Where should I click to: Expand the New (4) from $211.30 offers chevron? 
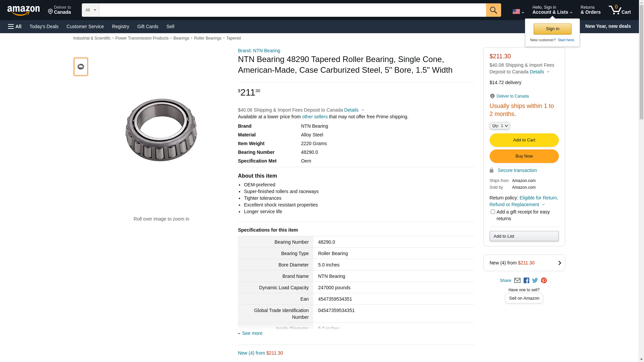pos(559,263)
